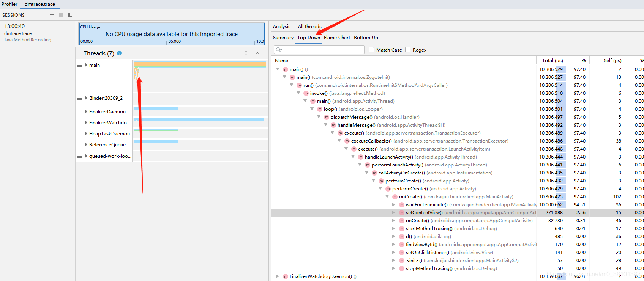Expand the HeapTaskDaemon thread row

click(x=86, y=133)
